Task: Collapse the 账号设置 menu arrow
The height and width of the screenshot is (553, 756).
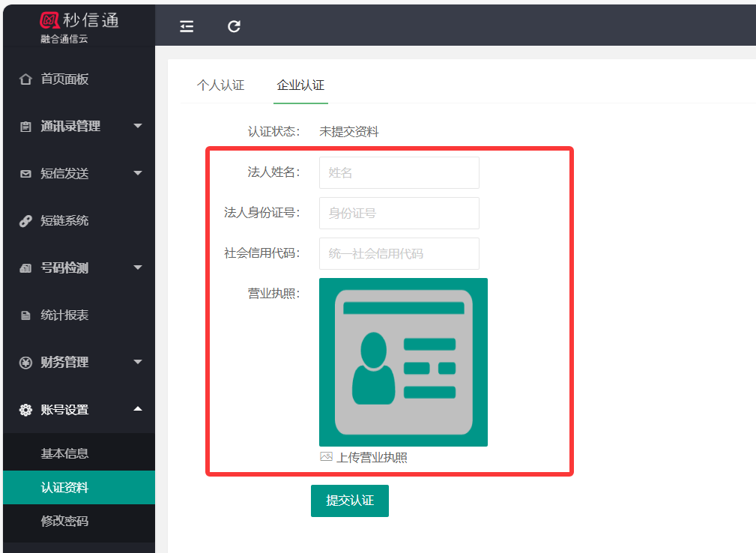Action: (138, 409)
